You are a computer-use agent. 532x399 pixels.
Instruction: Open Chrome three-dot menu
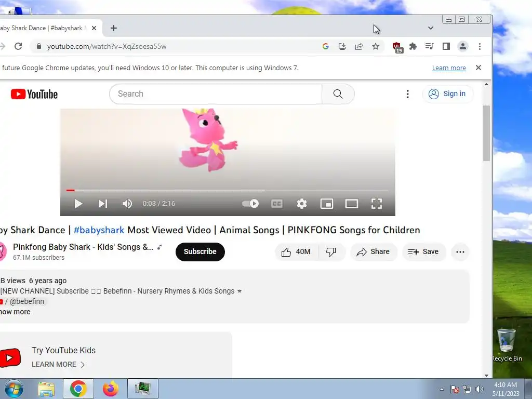(x=480, y=46)
